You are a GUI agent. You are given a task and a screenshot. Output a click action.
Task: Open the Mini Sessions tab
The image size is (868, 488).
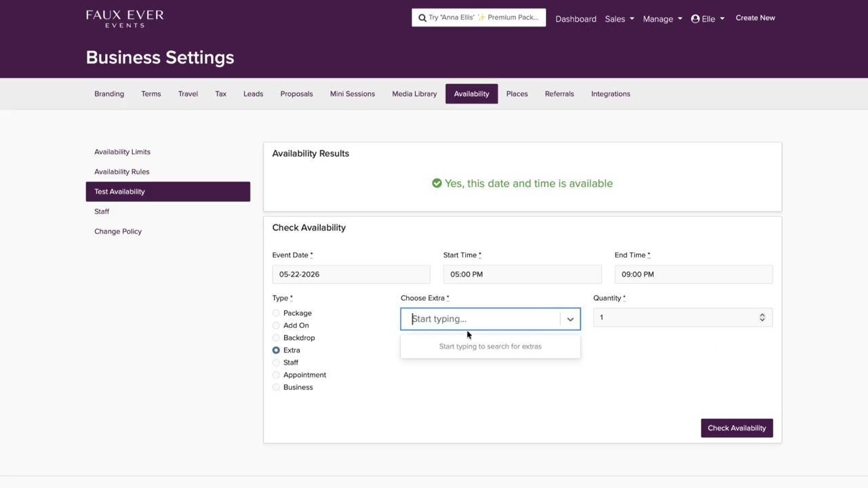(x=352, y=94)
